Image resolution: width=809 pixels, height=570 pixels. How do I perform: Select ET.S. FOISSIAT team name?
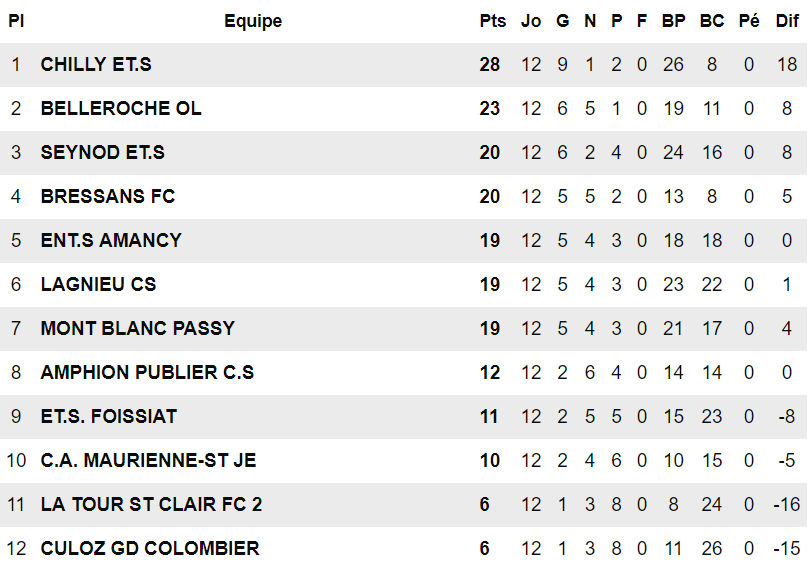(x=109, y=417)
